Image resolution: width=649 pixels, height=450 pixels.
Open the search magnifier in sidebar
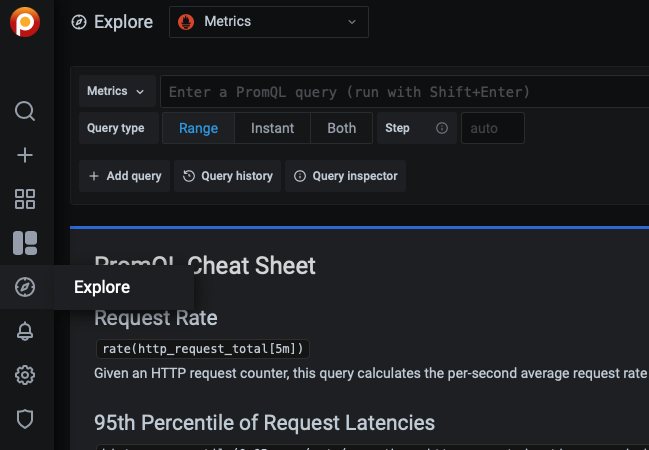point(26,110)
